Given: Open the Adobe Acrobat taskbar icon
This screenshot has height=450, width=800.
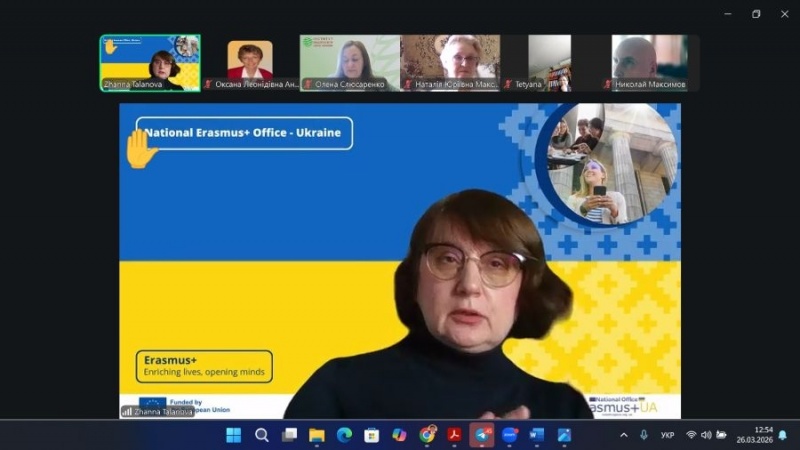Looking at the screenshot, I should tap(454, 435).
